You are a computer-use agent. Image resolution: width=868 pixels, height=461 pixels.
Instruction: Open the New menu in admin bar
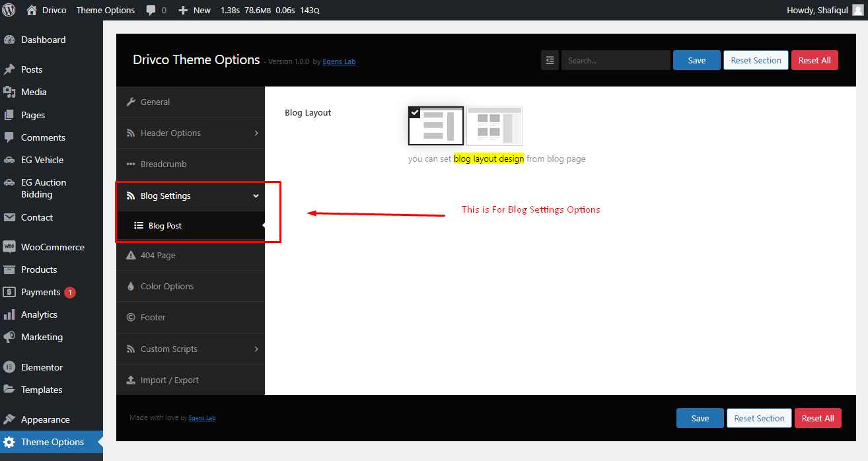pyautogui.click(x=195, y=10)
